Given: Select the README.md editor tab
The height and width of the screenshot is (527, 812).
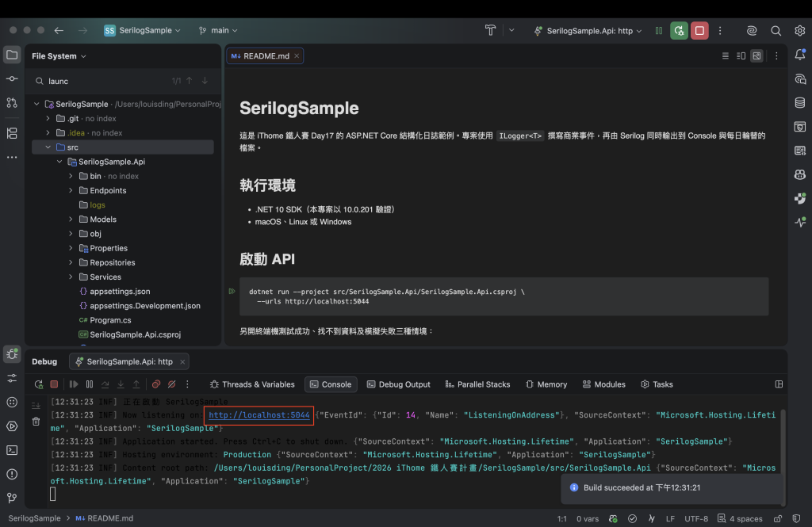Looking at the screenshot, I should 265,56.
